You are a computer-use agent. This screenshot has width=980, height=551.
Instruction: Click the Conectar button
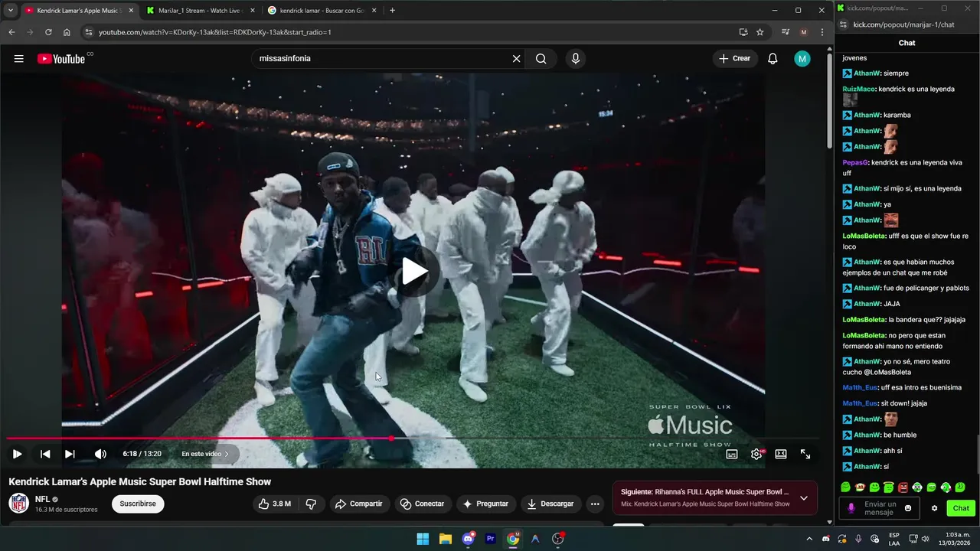pos(422,504)
